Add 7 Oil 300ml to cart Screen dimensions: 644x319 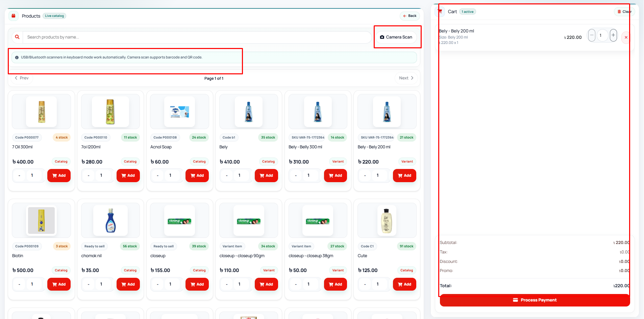click(59, 176)
